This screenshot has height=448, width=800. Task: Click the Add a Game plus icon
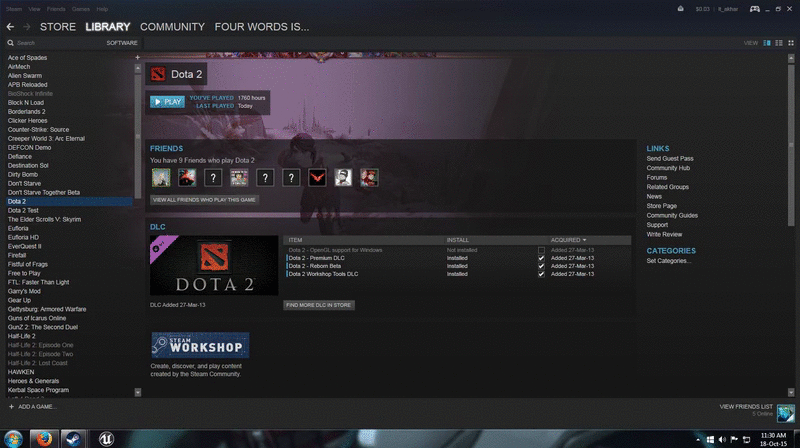coord(11,407)
